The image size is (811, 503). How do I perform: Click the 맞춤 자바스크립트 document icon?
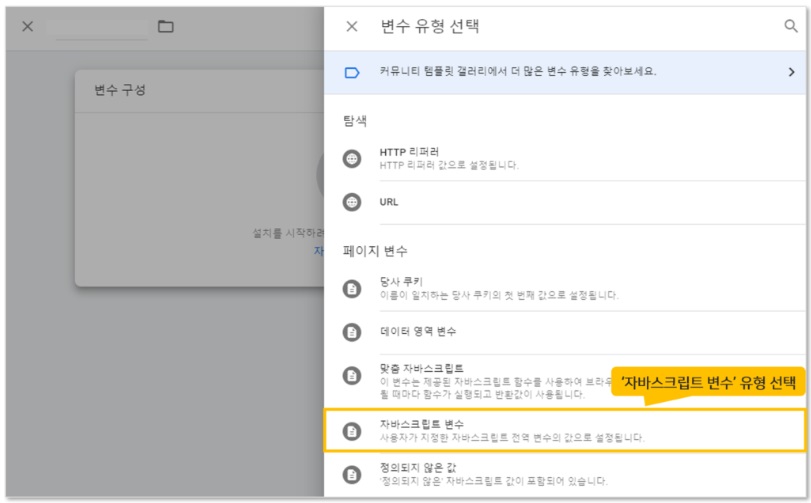352,375
